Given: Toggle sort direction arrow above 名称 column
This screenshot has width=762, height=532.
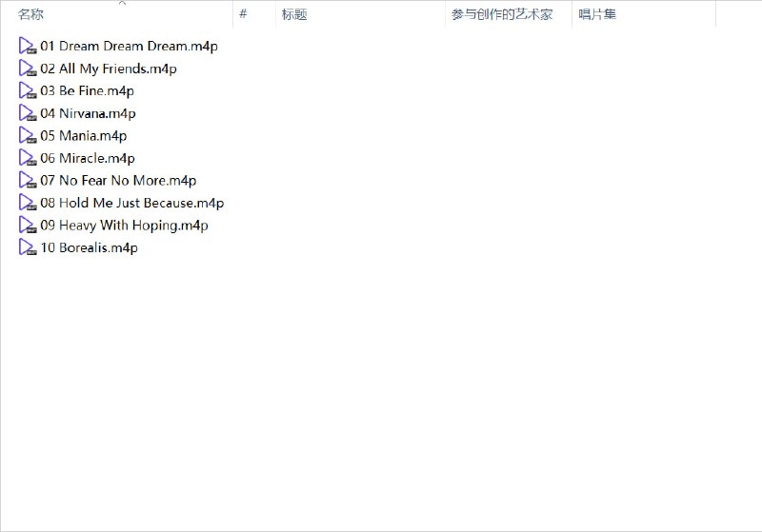Looking at the screenshot, I should pyautogui.click(x=122, y=4).
